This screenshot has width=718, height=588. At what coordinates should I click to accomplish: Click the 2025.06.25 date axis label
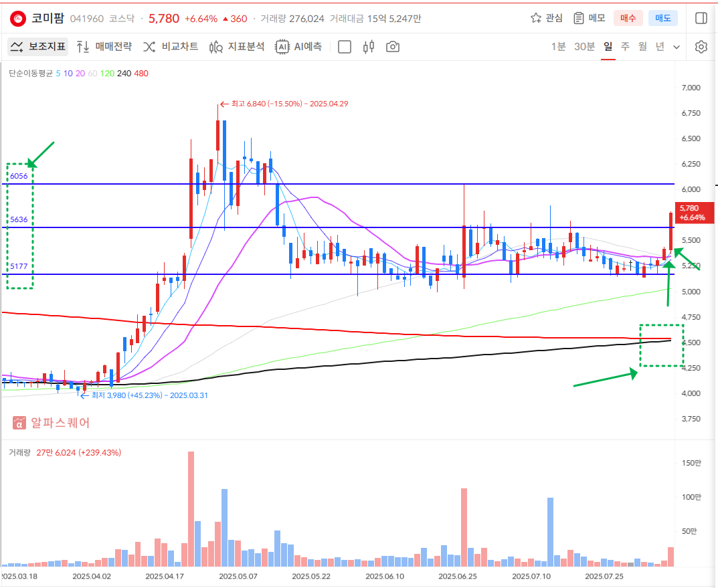(458, 576)
